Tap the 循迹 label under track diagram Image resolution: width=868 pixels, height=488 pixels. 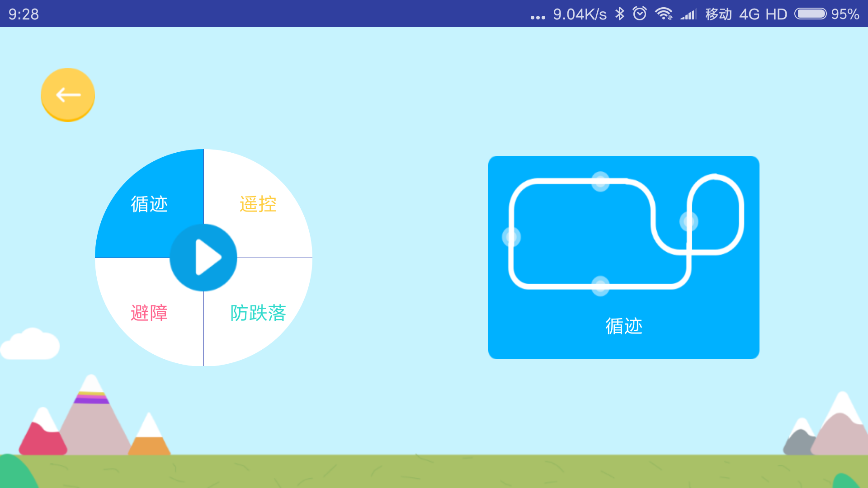point(623,326)
